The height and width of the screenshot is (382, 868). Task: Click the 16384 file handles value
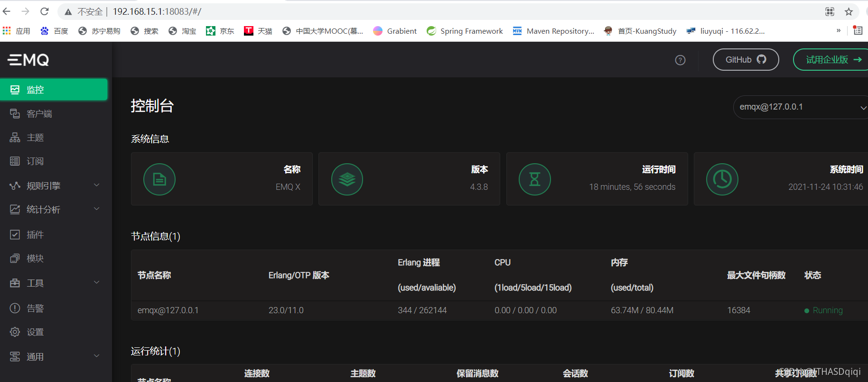(739, 310)
